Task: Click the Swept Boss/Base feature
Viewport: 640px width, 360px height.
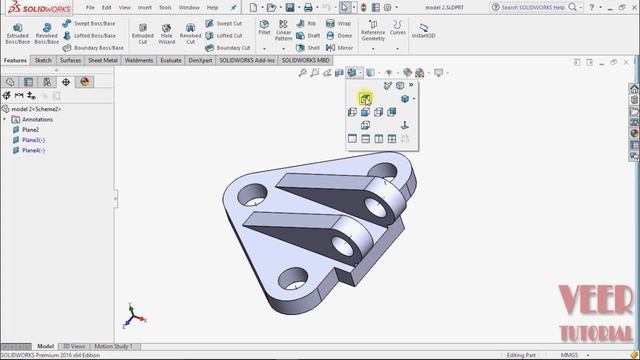Action: (x=89, y=24)
